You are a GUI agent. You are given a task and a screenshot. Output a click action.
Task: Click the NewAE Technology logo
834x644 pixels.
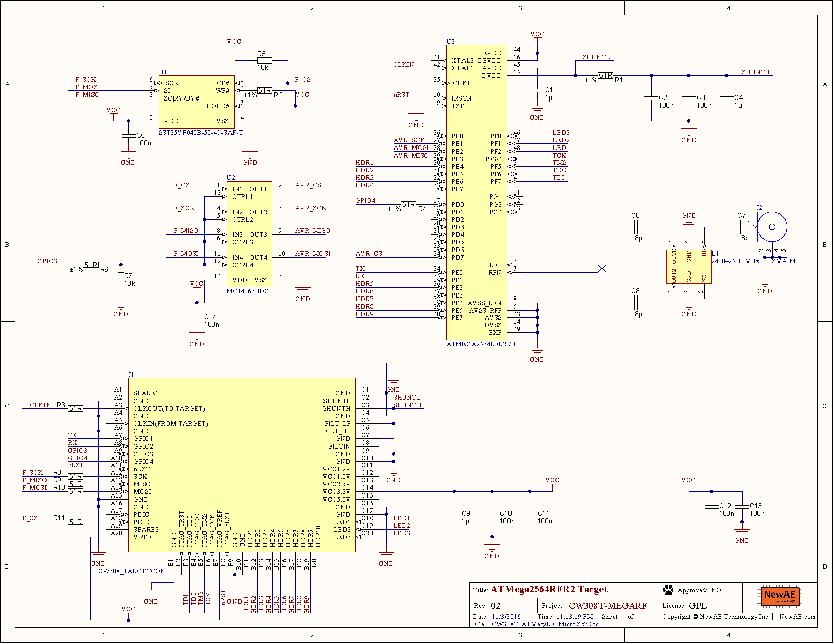[x=779, y=597]
